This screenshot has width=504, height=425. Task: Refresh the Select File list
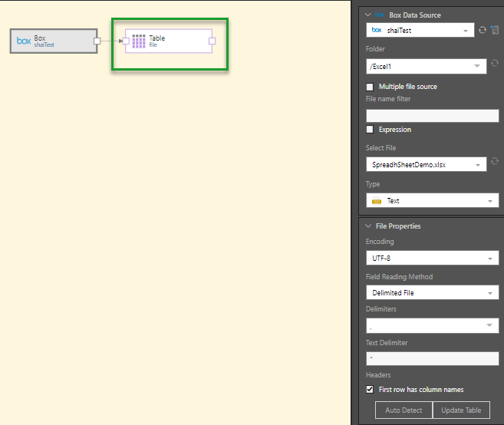[494, 163]
